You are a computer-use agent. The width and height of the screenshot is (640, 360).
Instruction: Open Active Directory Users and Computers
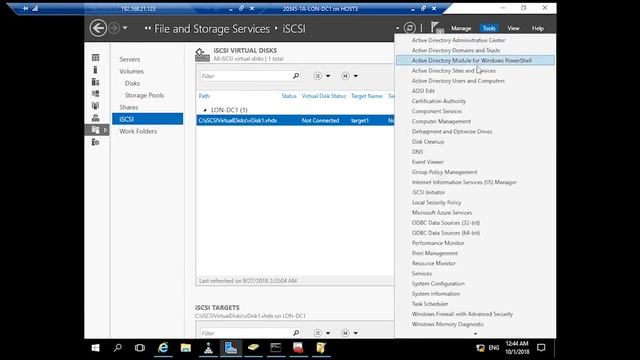(458, 81)
